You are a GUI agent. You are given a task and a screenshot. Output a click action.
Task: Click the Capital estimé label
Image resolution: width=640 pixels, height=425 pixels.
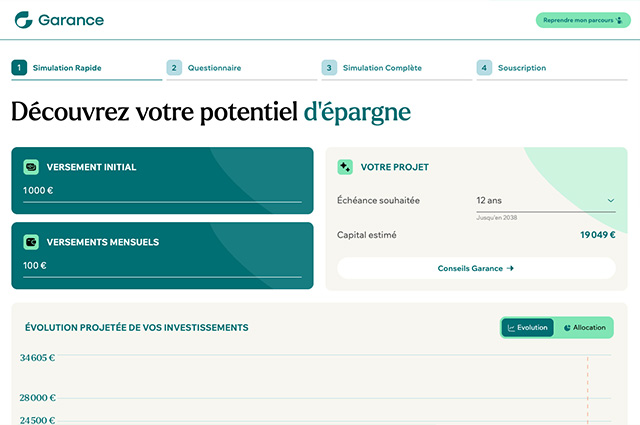click(367, 235)
